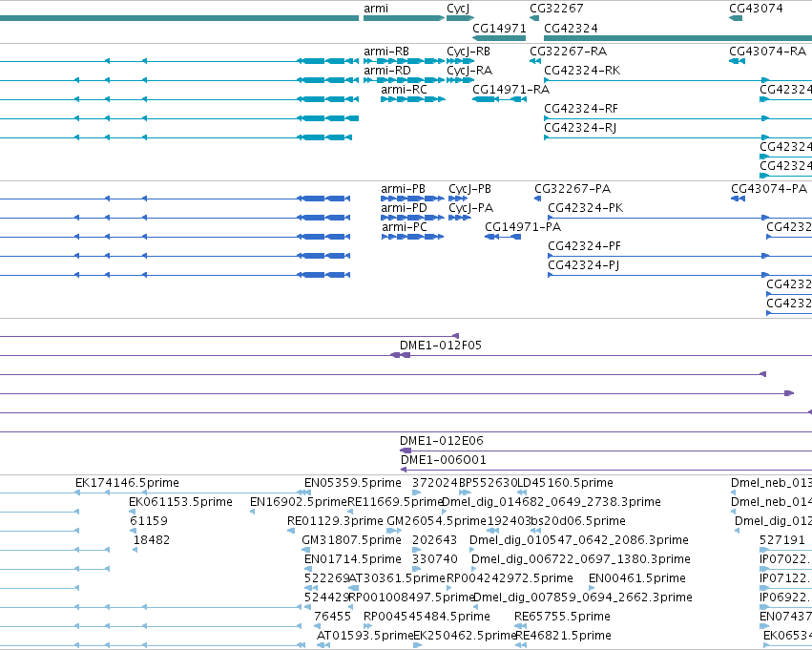Open the Dmel_dig_010547_0642_2086.3prime label
This screenshot has width=812, height=650.
(579, 541)
